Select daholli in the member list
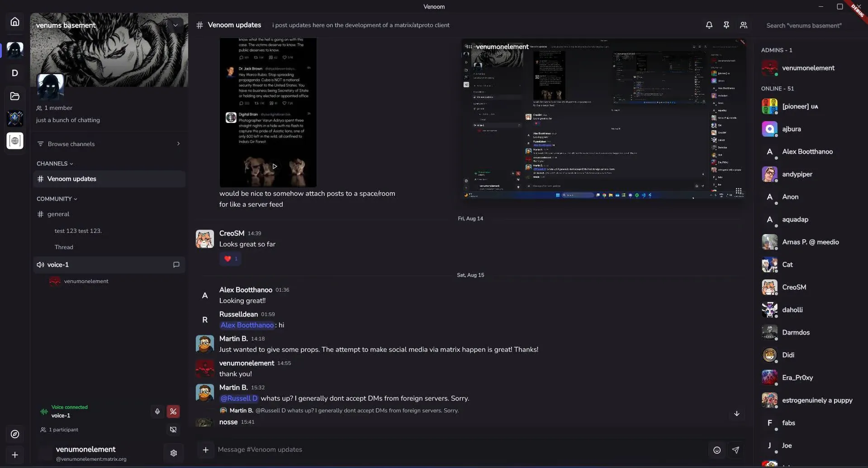 810,310
